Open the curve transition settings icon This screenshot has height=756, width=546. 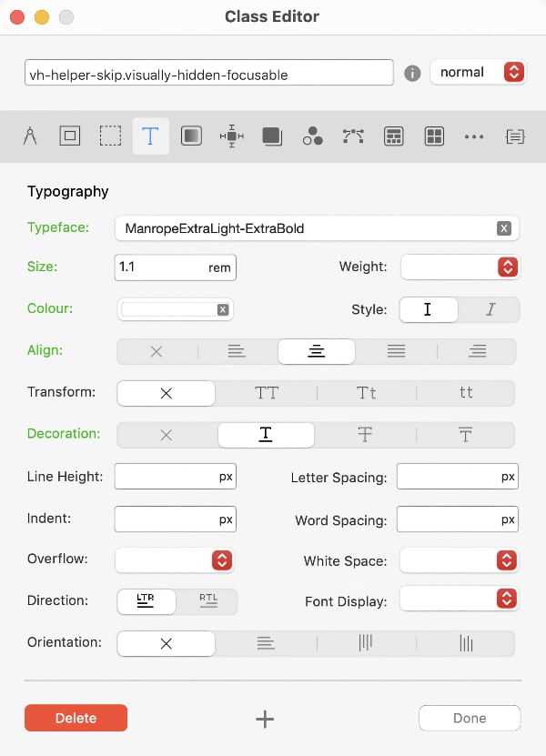pyautogui.click(x=352, y=136)
